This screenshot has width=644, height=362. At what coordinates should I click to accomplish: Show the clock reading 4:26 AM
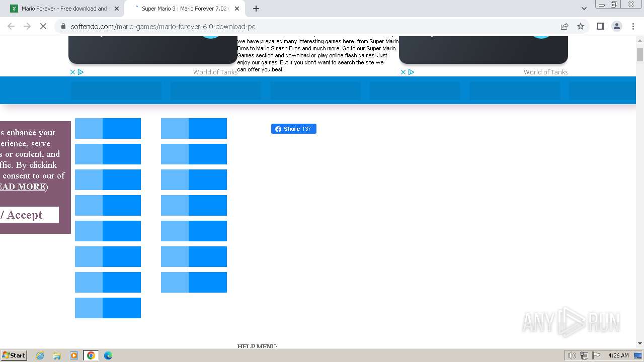coord(618,355)
